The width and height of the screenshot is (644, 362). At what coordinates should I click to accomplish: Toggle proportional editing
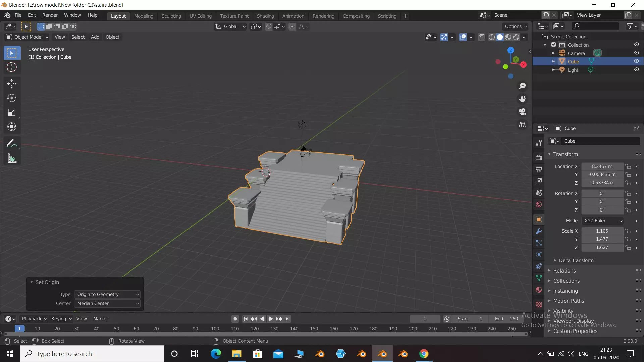[292, 27]
